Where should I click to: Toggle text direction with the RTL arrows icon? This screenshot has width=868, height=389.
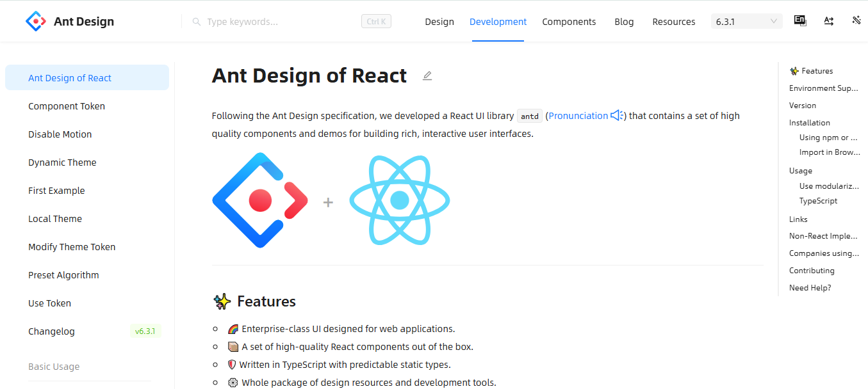tap(828, 20)
